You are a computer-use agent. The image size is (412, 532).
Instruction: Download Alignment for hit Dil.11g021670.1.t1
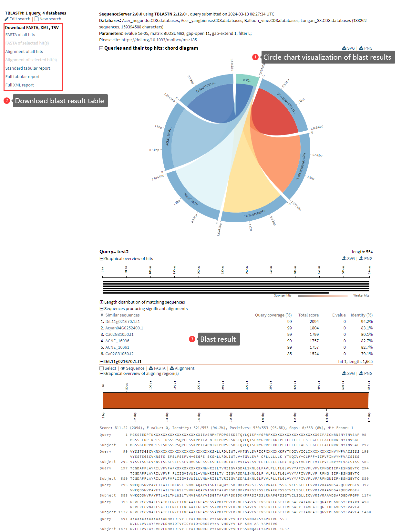pyautogui.click(x=182, y=368)
